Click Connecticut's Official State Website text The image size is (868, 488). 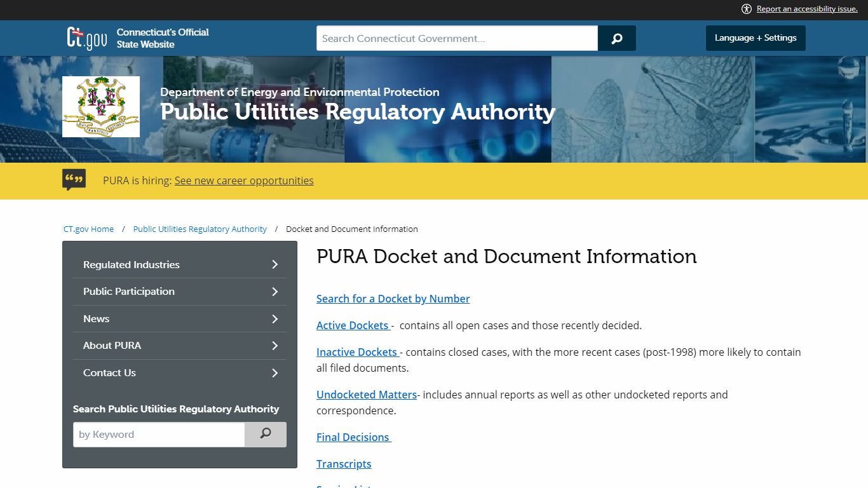point(163,38)
